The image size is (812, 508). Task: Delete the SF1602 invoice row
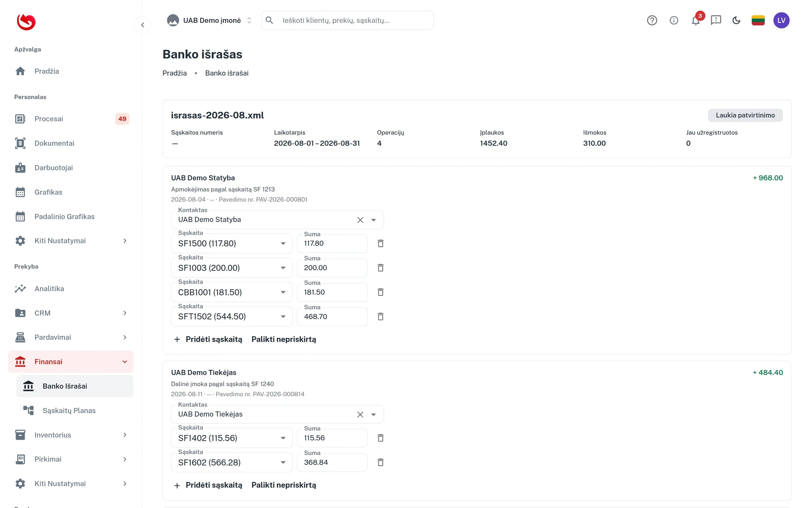(380, 463)
